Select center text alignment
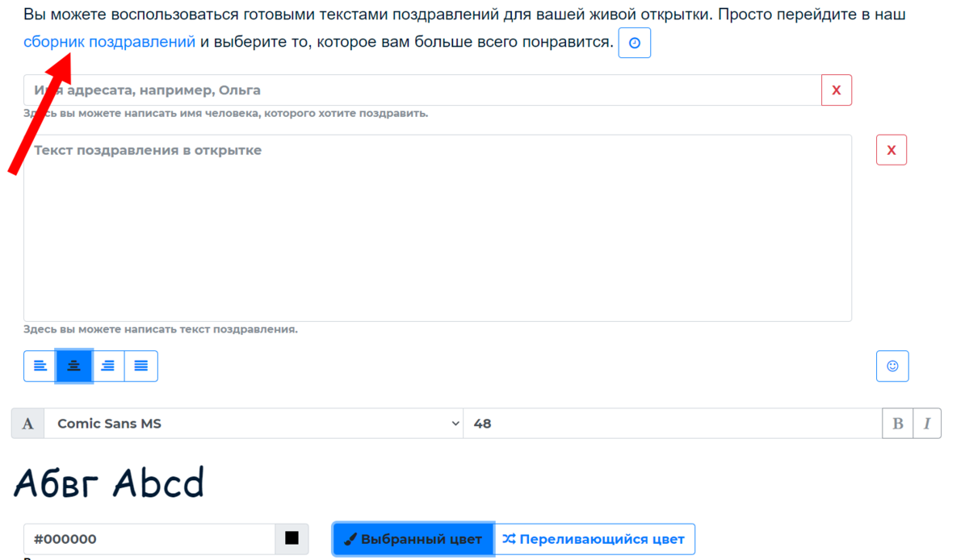969x560 pixels. coord(73,366)
